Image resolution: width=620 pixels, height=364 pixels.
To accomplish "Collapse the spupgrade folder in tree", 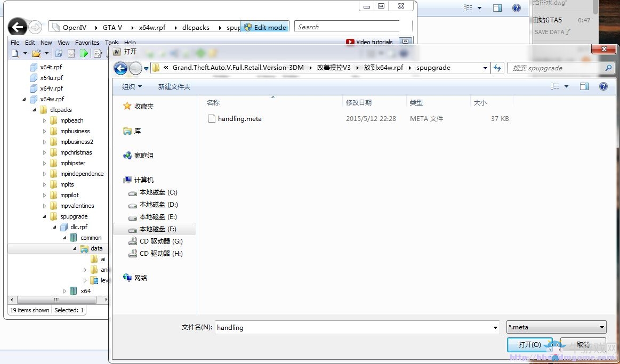I will 44,216.
